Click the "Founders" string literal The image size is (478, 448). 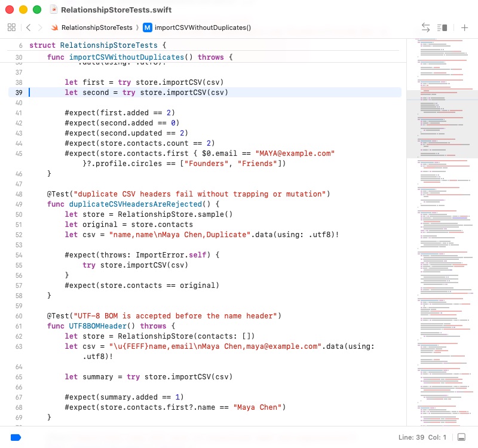click(x=206, y=164)
